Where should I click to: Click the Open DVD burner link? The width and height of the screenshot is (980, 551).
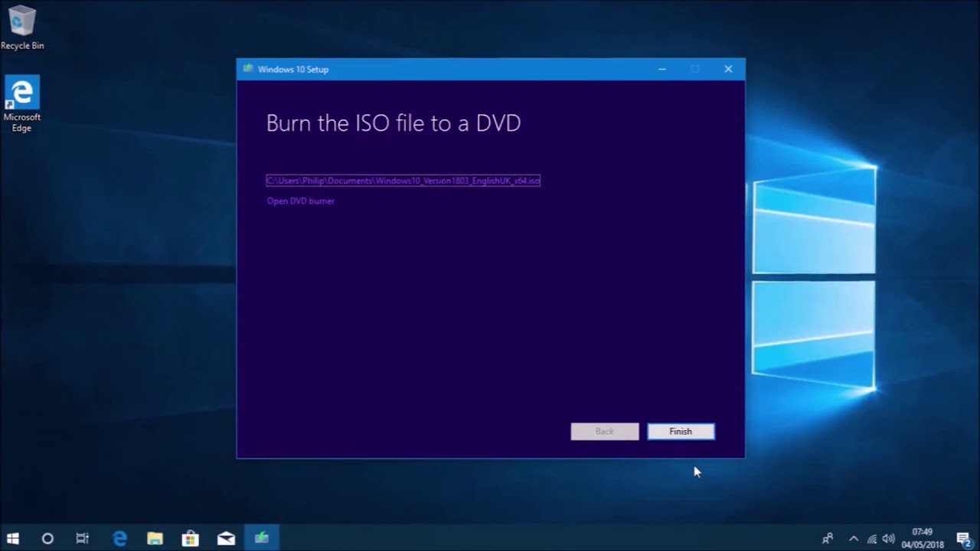[300, 201]
